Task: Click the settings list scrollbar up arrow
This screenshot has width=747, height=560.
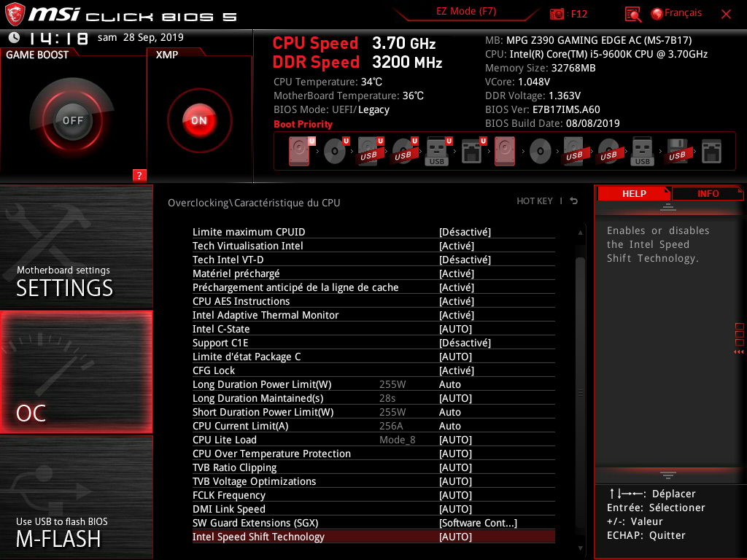Action: click(580, 233)
